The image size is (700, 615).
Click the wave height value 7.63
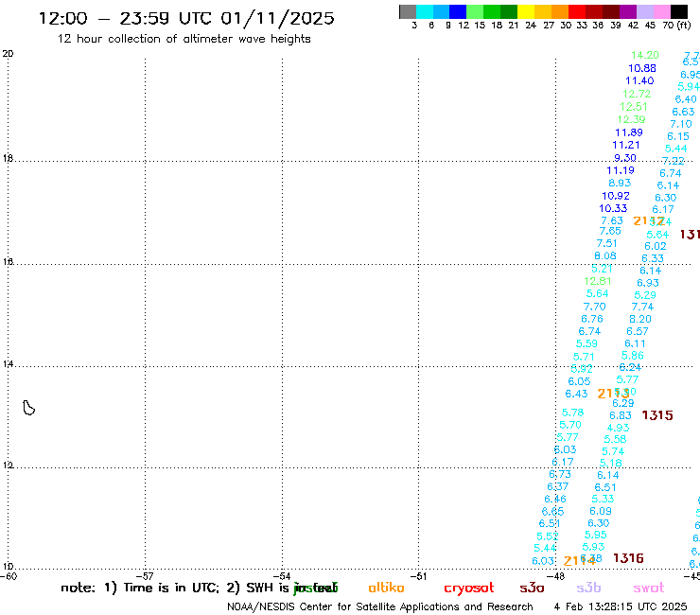click(612, 220)
